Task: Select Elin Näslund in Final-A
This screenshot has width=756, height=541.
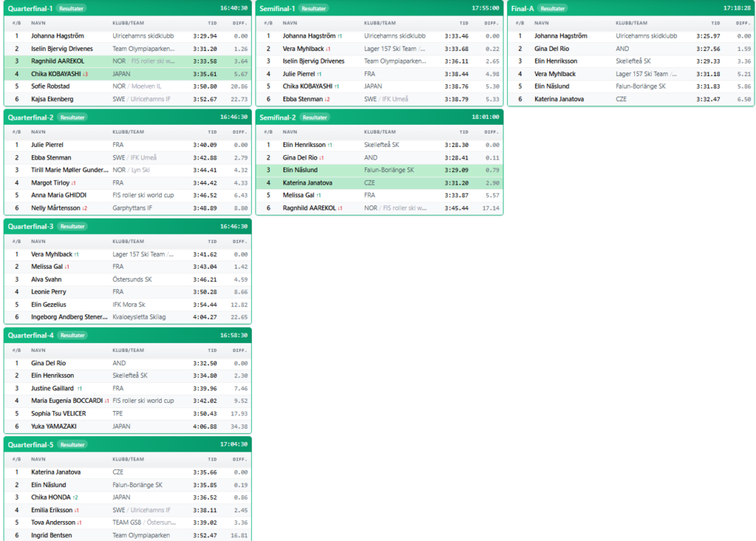Action: point(630,86)
